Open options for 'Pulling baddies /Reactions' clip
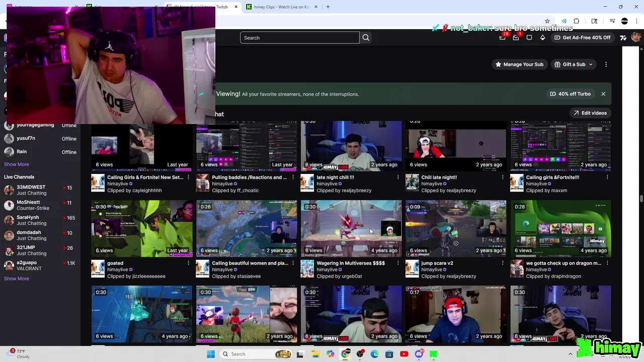This screenshot has height=362, width=644. [293, 177]
